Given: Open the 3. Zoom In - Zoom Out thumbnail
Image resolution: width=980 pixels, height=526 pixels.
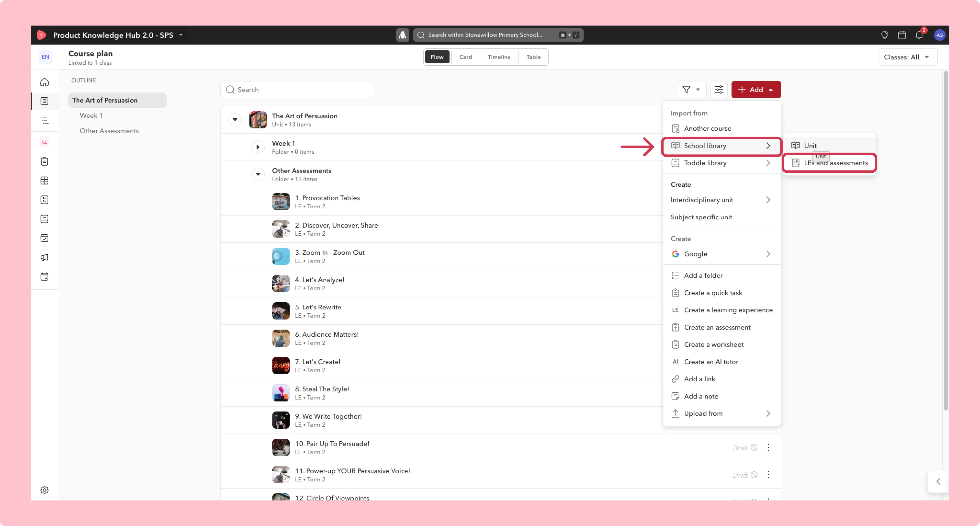Looking at the screenshot, I should click(x=281, y=256).
